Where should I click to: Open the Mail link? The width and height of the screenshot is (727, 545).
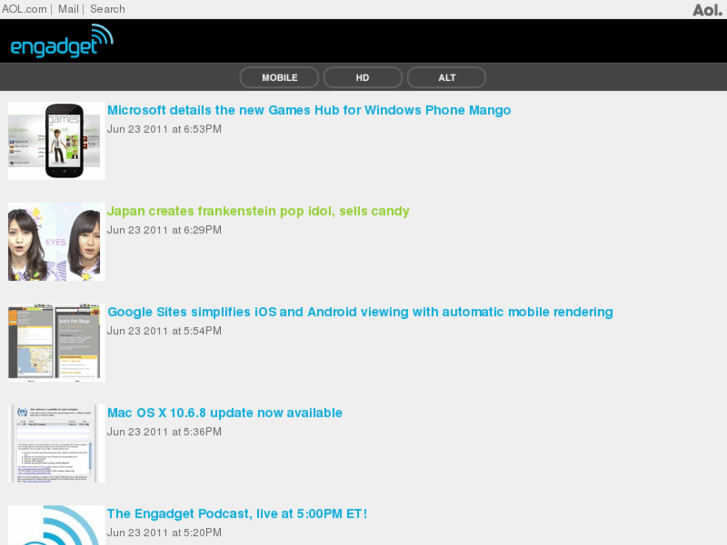coord(68,9)
